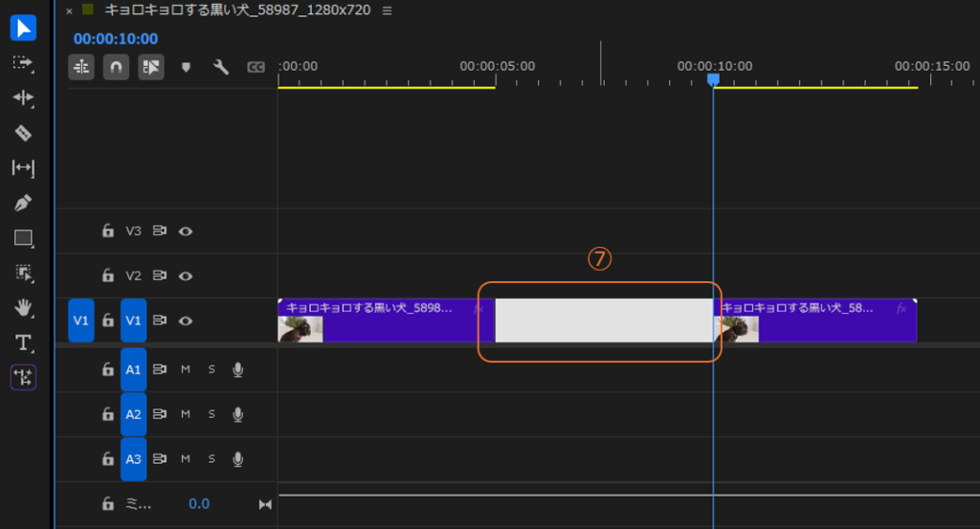Viewport: 980px width, 529px height.
Task: Mute audio track A1
Action: click(x=186, y=370)
